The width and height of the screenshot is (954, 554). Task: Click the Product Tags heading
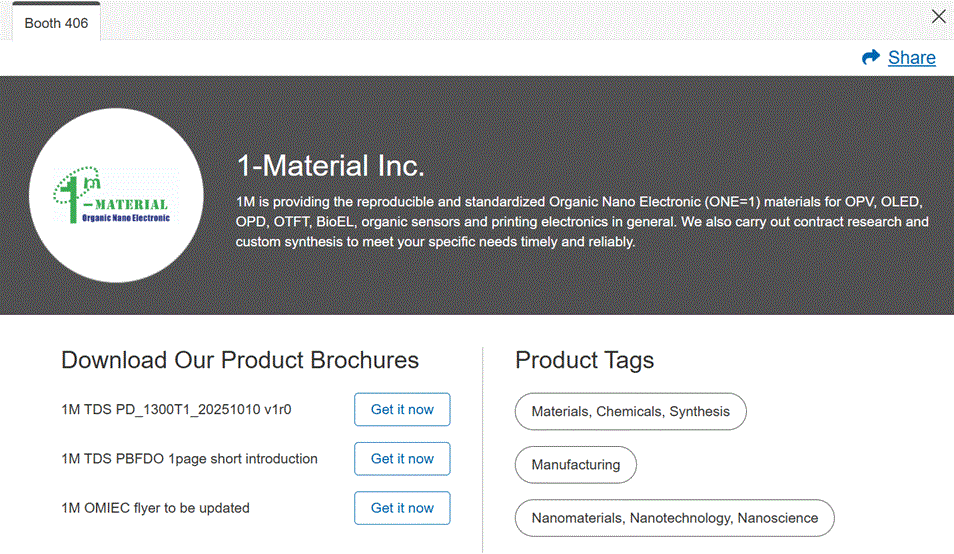pos(584,360)
